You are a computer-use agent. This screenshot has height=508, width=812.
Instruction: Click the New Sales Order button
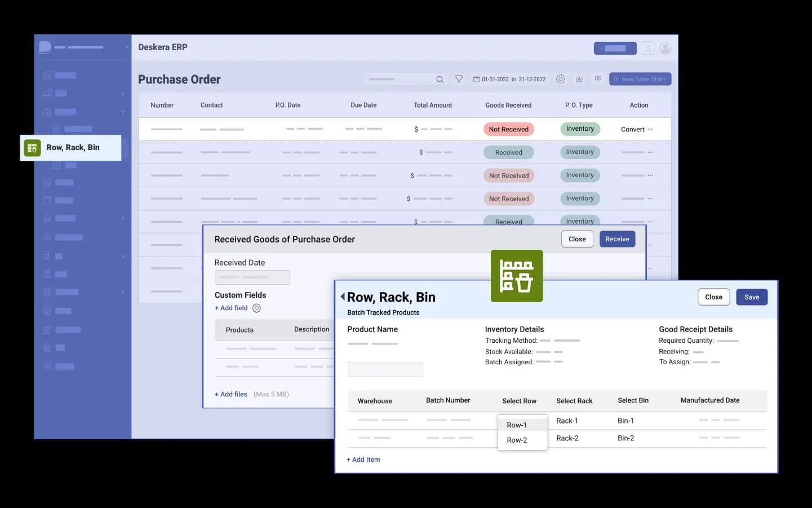[x=640, y=79]
